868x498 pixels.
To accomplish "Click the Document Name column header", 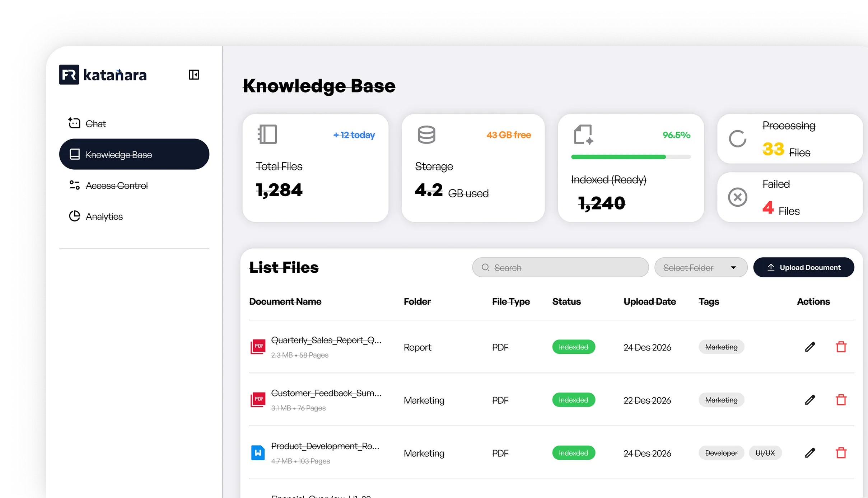I will pyautogui.click(x=285, y=301).
